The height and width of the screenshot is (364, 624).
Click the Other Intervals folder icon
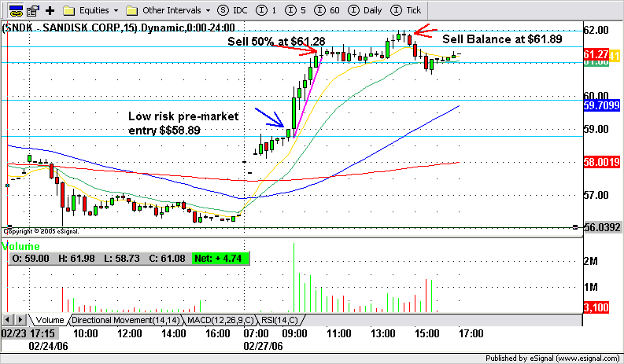click(131, 11)
